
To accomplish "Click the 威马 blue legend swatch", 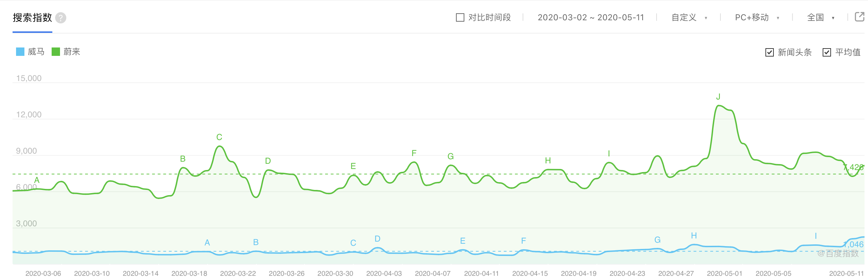I will 20,52.
